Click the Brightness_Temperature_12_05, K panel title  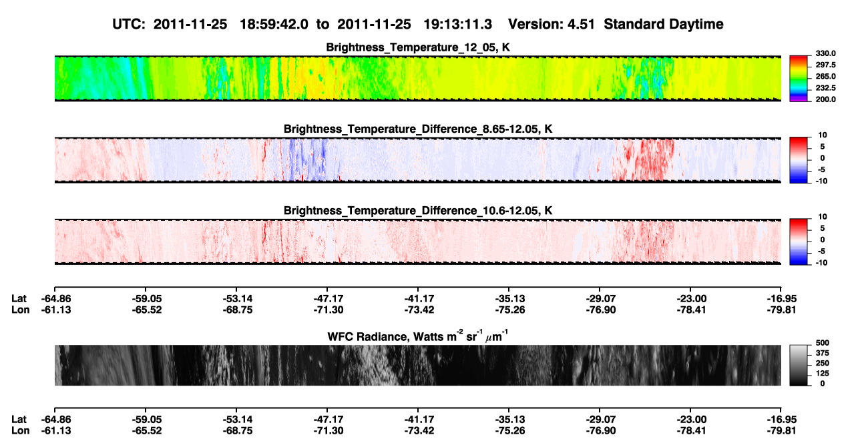[x=418, y=47]
